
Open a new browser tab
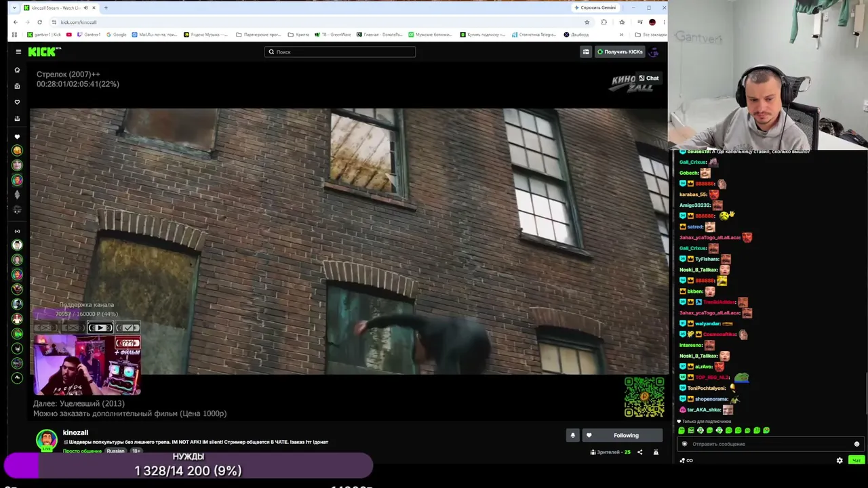[106, 7]
